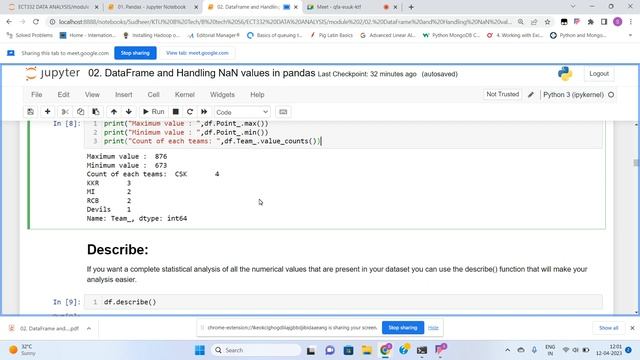Copy selected cells icon in toolbar
Screen dimensions: 640x360
pos(80,112)
